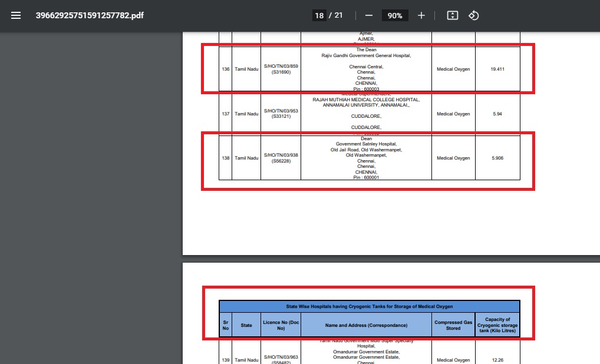The image size is (600, 364).
Task: Click Medical Oxygen in row 137
Action: tap(453, 114)
